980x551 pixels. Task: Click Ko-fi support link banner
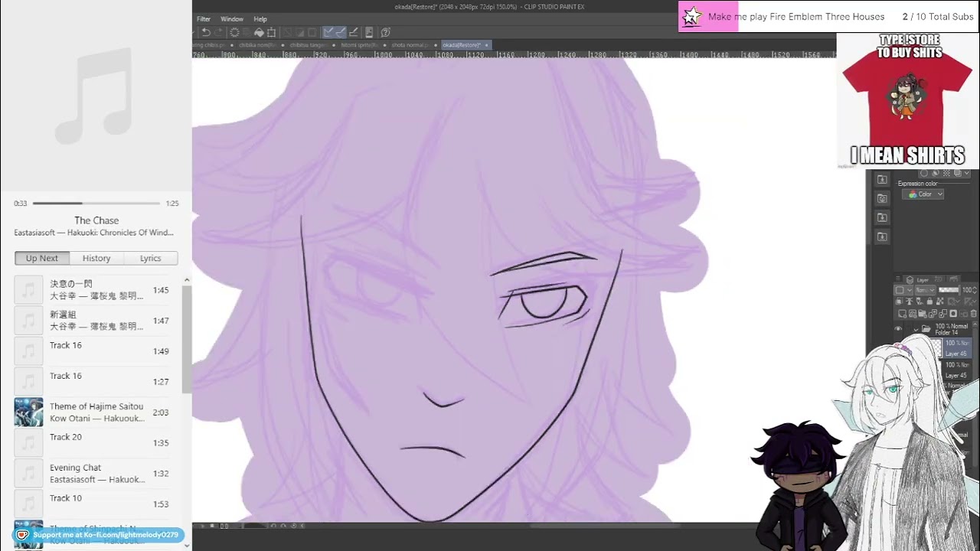(x=98, y=535)
